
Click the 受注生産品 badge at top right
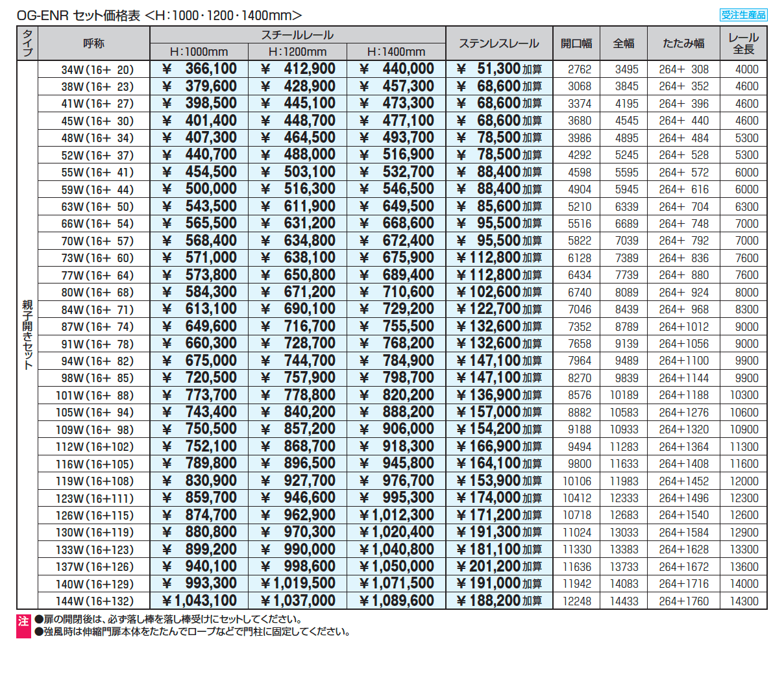(x=744, y=15)
